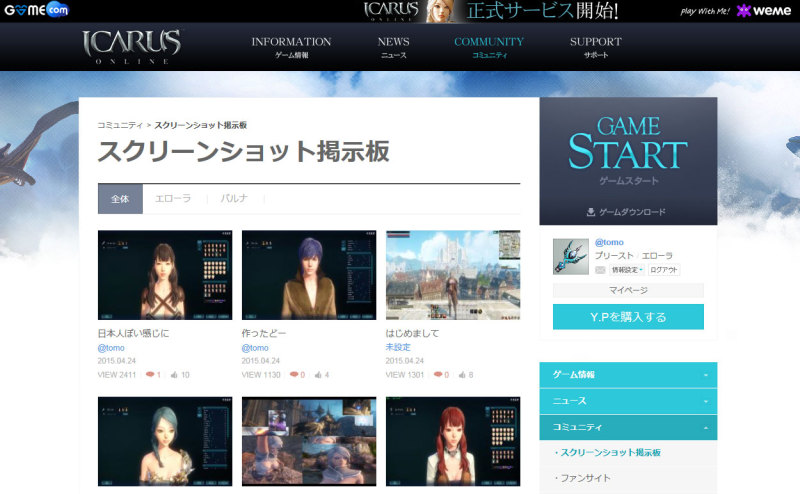Click the GAME START button
The image size is (800, 494).
click(x=628, y=151)
